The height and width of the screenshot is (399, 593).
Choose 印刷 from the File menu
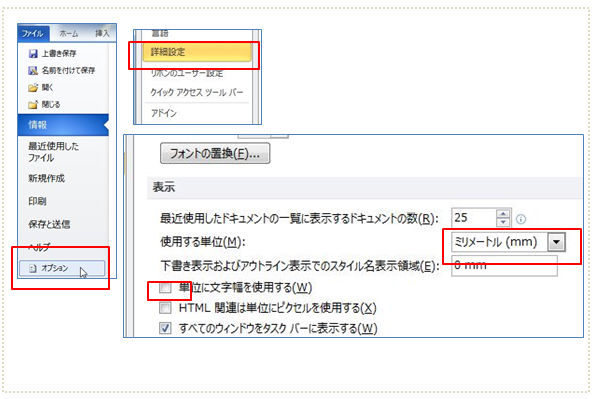[x=37, y=201]
